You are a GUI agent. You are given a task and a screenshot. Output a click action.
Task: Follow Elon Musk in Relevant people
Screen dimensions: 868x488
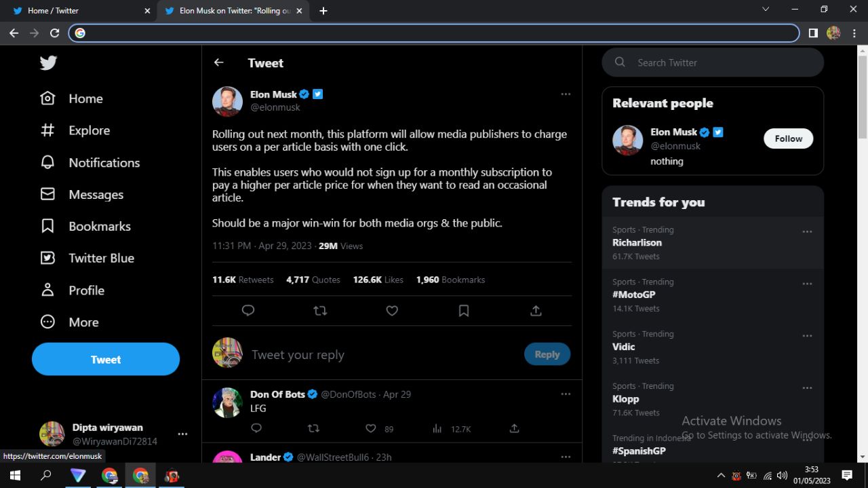(789, 138)
